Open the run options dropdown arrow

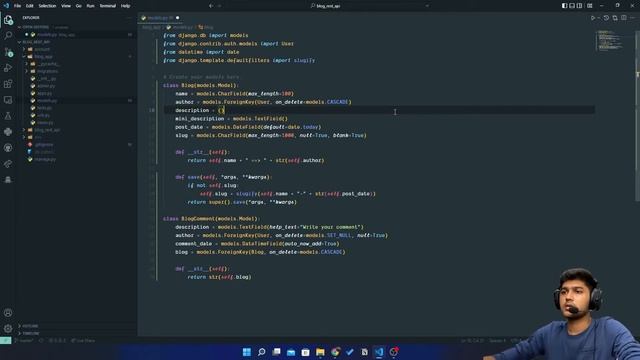pyautogui.click(x=598, y=18)
